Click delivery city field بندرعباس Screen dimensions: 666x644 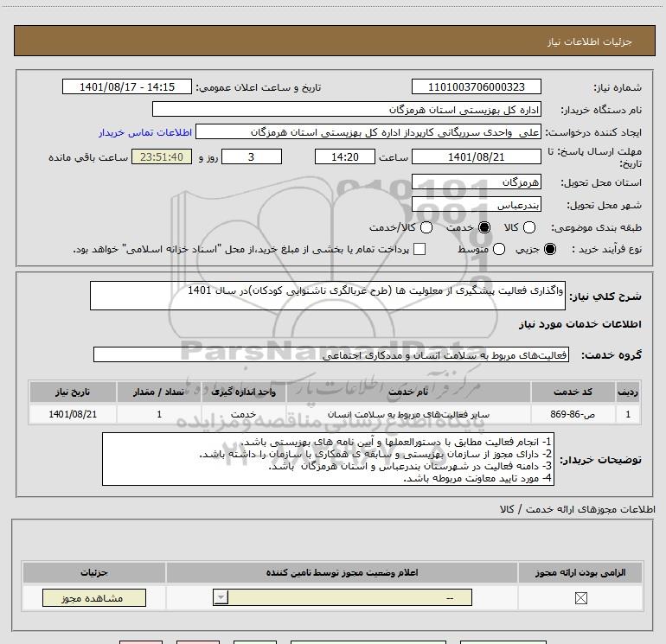click(x=476, y=205)
